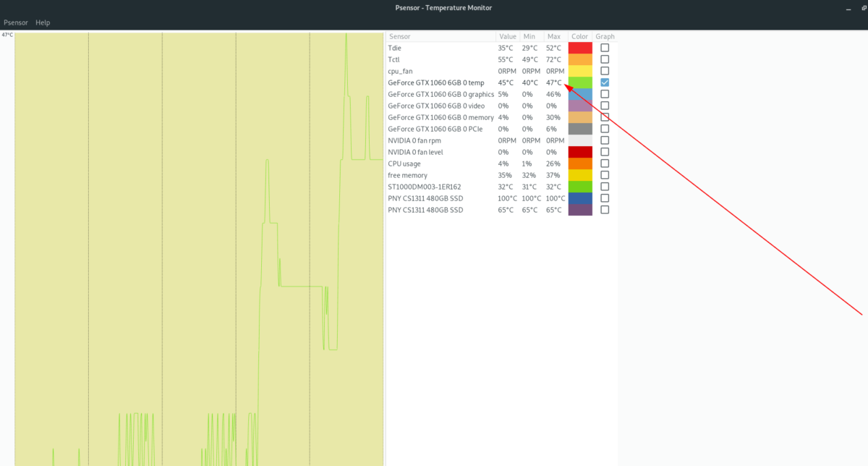Click the 47°C label on the graph axis
The image size is (868, 466).
[7, 34]
